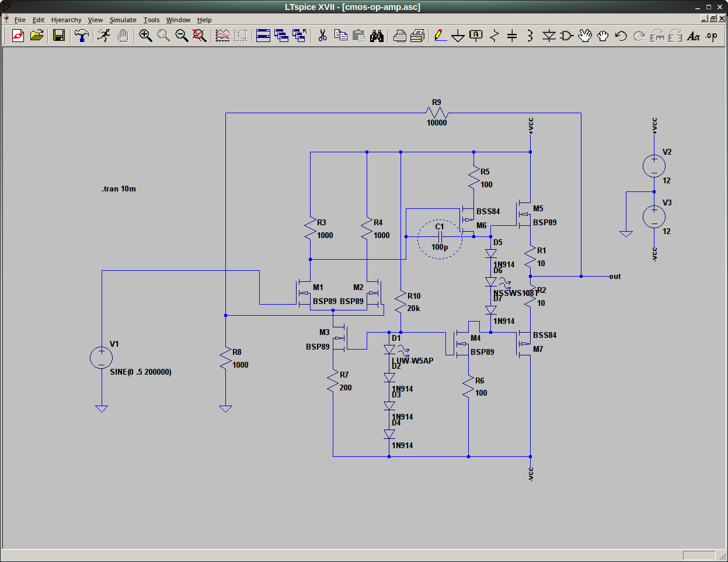Select the Zoom In magnifier tool
The width and height of the screenshot is (728, 562).
[145, 36]
